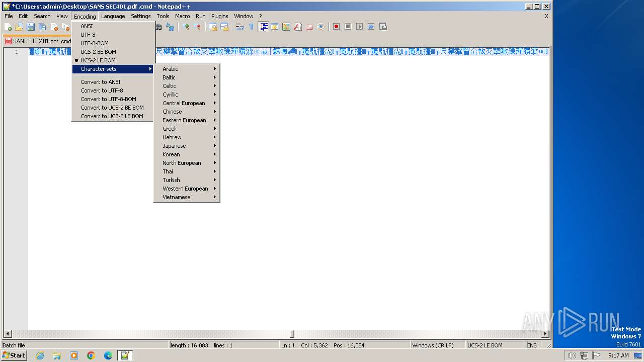Choose Convert to UTF-8-BOM

tap(113, 99)
